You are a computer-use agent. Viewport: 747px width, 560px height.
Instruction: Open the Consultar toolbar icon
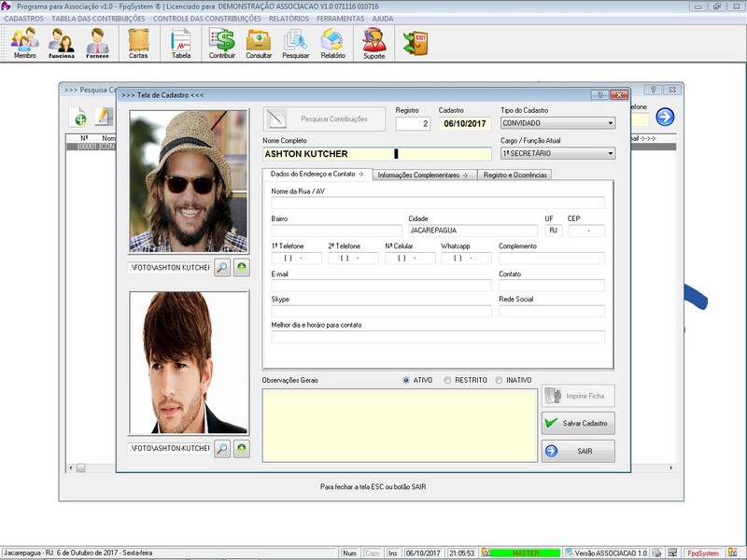tap(259, 43)
